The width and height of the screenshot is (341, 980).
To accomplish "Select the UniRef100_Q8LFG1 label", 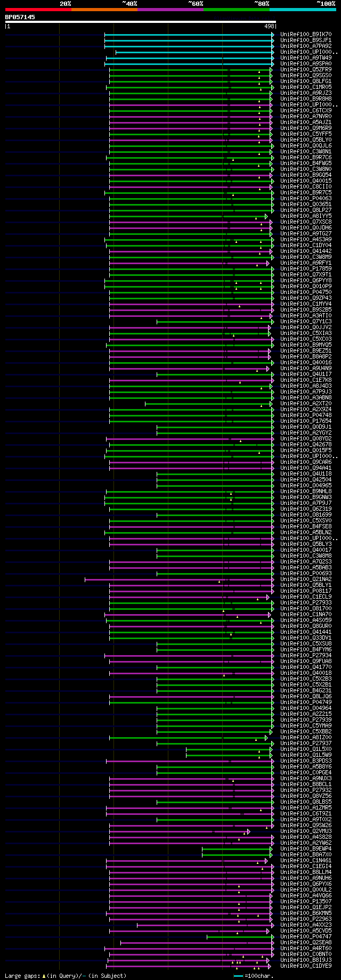I will (306, 81).
